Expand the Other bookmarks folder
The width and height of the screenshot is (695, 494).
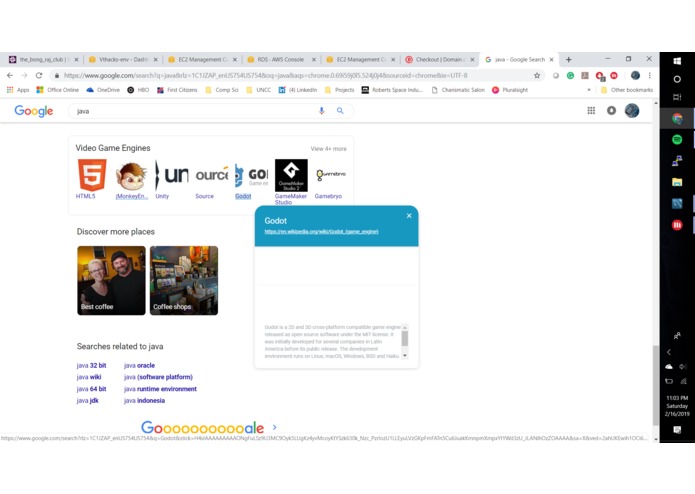pyautogui.click(x=627, y=90)
